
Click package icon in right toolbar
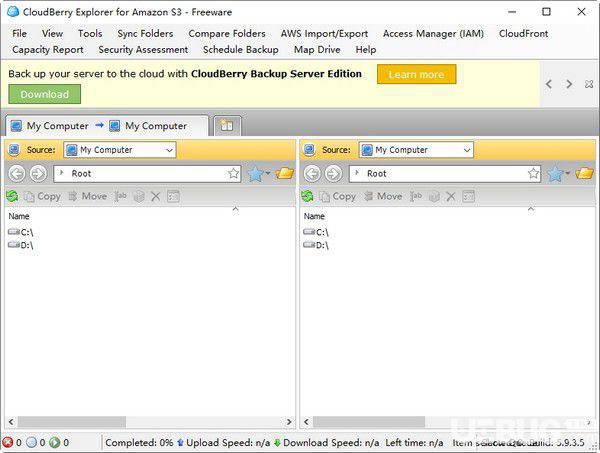[x=434, y=197]
